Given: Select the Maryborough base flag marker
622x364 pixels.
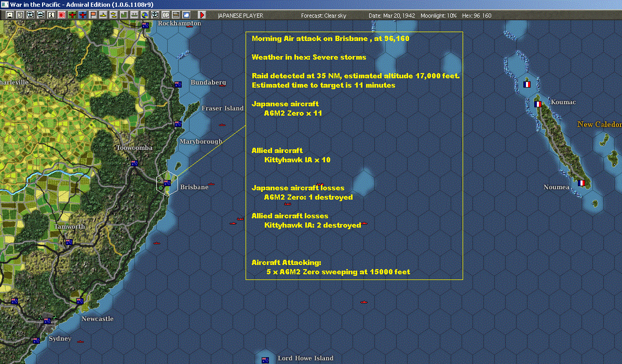Looking at the screenshot, I should pyautogui.click(x=178, y=124).
